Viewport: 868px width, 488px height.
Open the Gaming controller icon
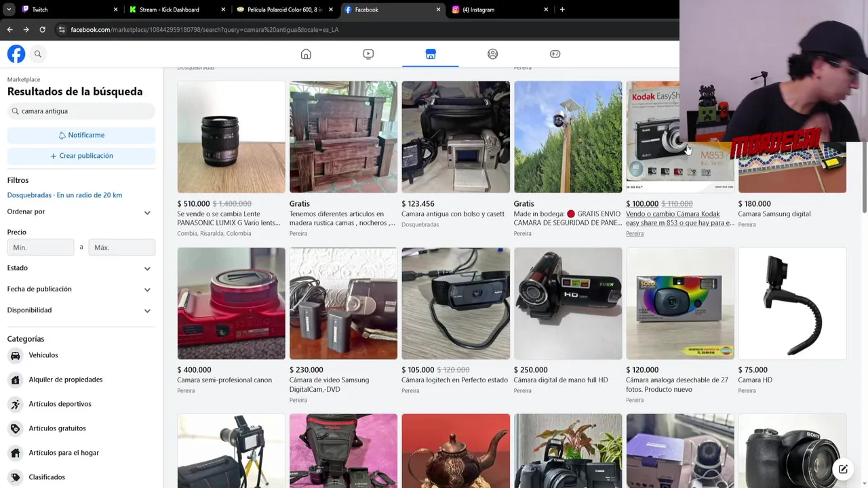click(x=555, y=54)
